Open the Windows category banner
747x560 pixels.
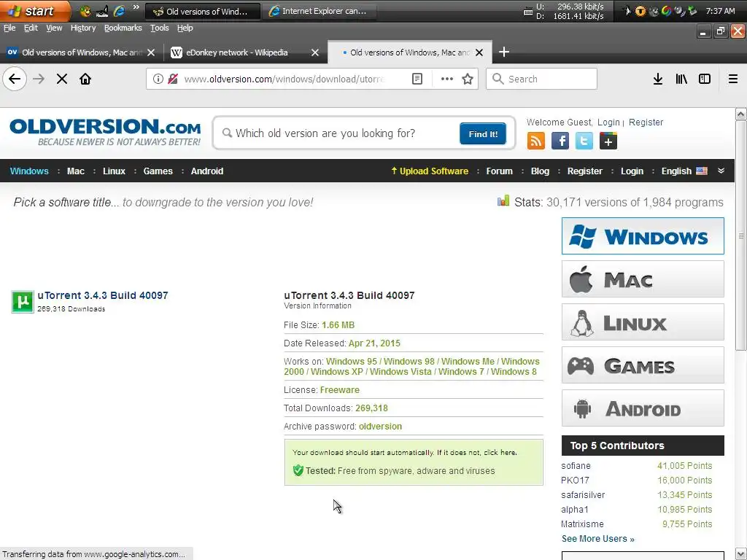click(x=643, y=236)
